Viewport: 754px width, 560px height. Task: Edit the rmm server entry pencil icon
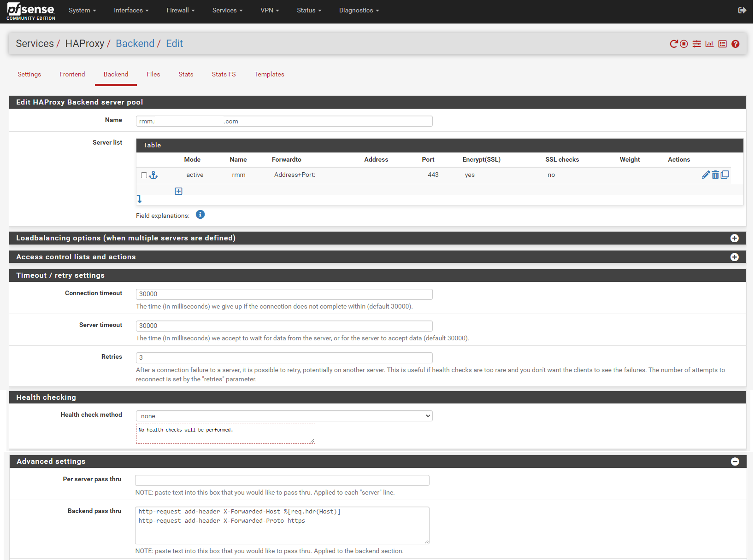(706, 175)
